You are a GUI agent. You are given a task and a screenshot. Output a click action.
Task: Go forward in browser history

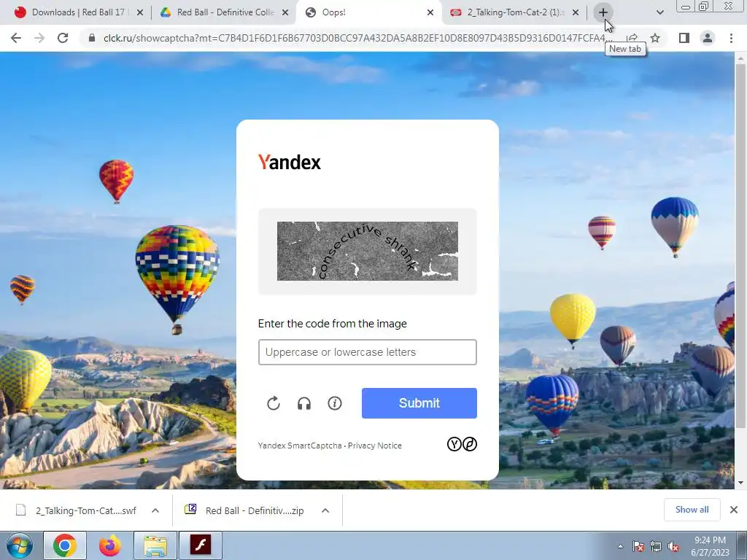(x=39, y=38)
